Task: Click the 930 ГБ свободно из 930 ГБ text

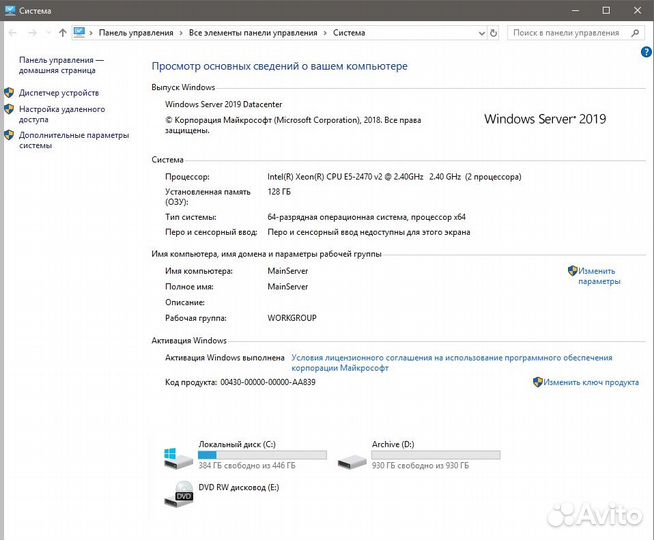Action: click(420, 465)
